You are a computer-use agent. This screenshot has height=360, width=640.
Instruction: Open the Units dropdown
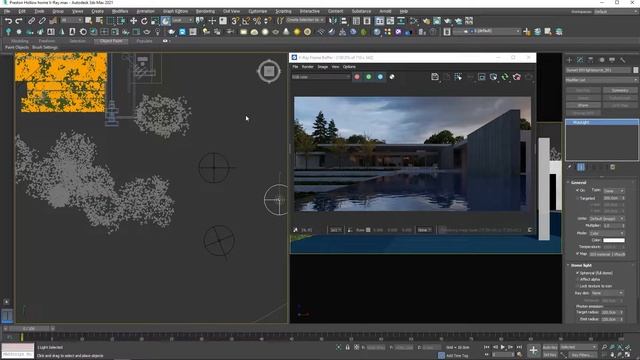[607, 219]
